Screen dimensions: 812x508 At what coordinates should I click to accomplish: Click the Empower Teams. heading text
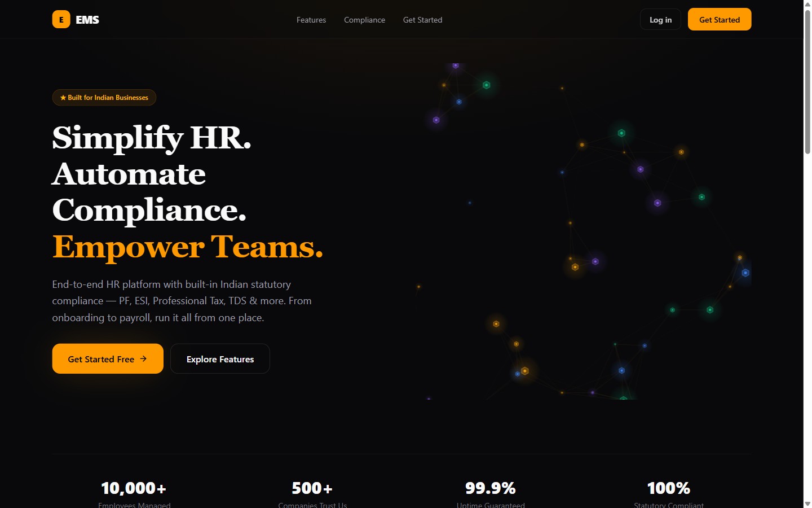coord(188,246)
